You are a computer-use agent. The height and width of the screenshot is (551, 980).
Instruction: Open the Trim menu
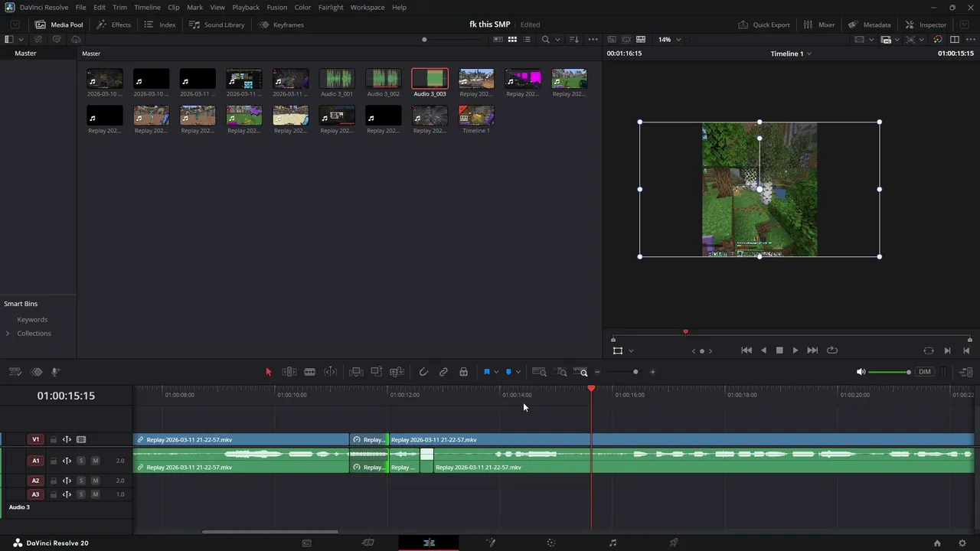(x=119, y=7)
